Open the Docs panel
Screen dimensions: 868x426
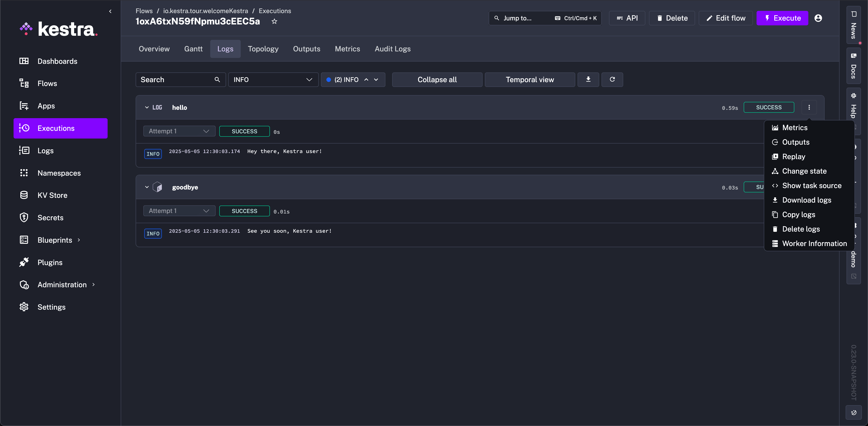[x=854, y=67]
